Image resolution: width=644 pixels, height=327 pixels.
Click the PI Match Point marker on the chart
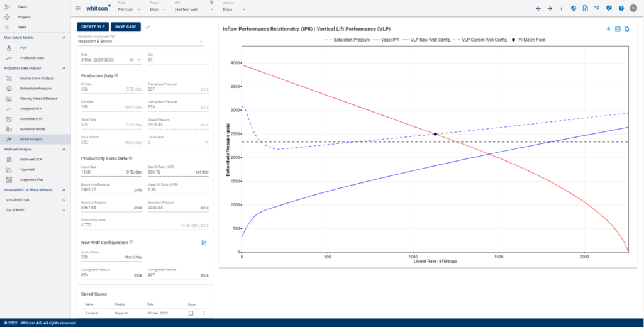pos(435,134)
